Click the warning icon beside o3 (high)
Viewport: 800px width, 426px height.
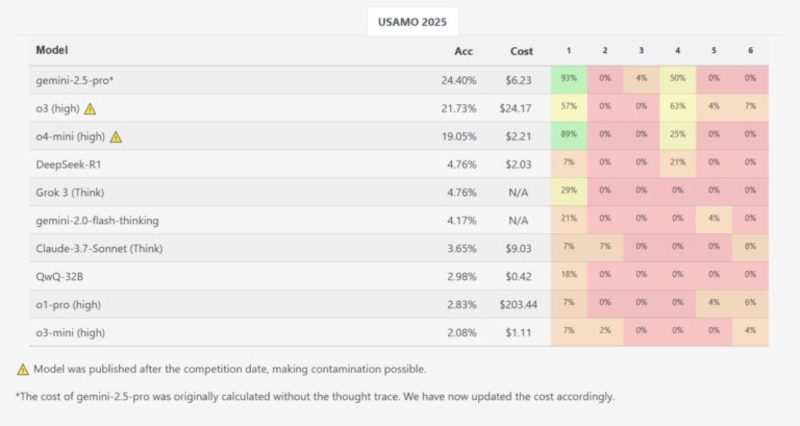click(x=91, y=109)
